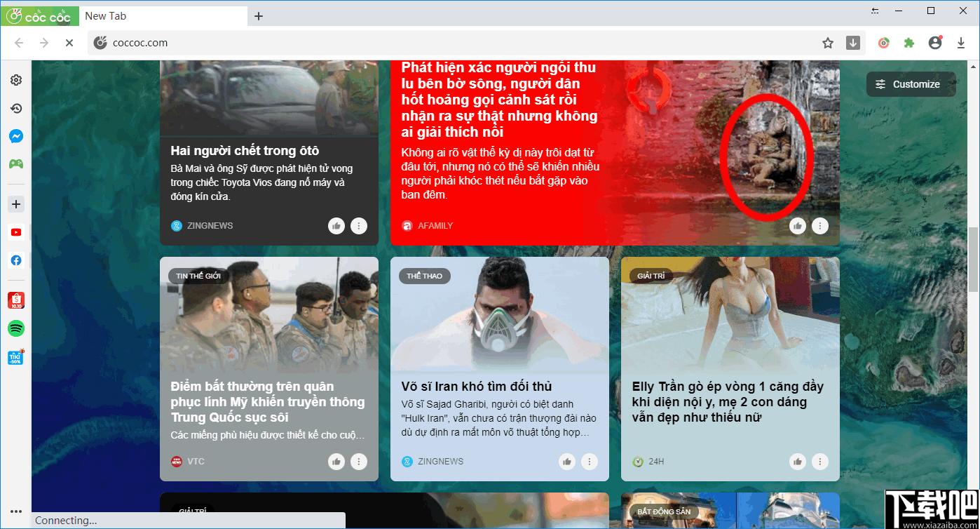Viewport: 980px width, 529px height.
Task: Open Shopee shortcut in the sidebar
Action: (x=16, y=300)
